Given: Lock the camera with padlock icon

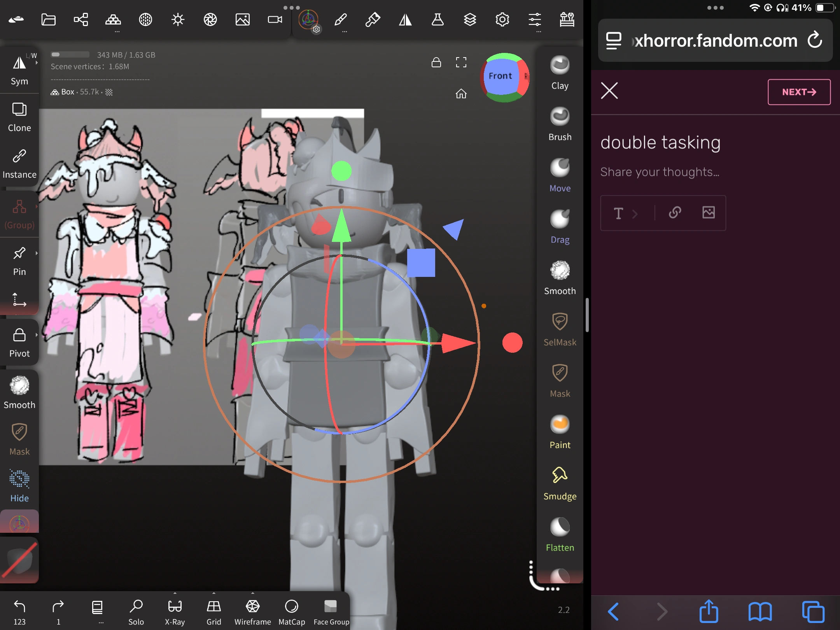Looking at the screenshot, I should (x=436, y=62).
